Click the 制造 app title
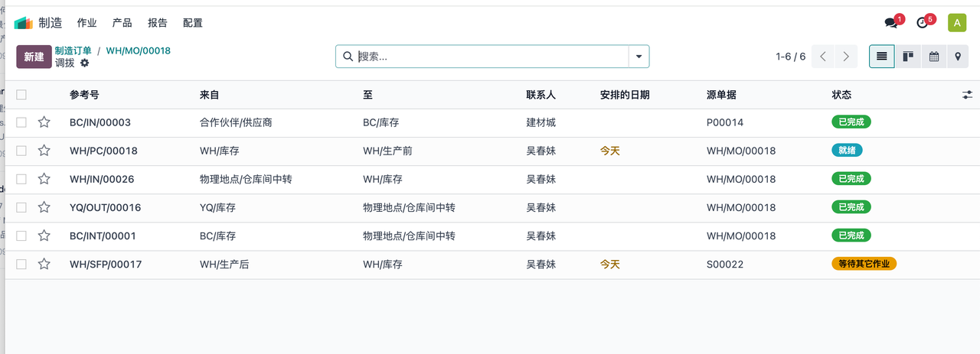The width and height of the screenshot is (980, 354). click(x=51, y=23)
